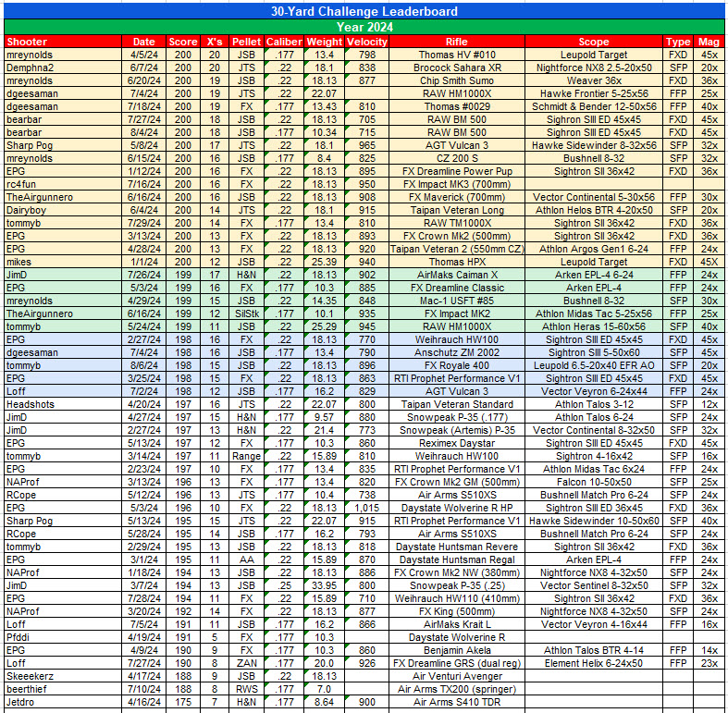
Task: Select Falcon 10-50x50 scope cell
Action: [594, 482]
